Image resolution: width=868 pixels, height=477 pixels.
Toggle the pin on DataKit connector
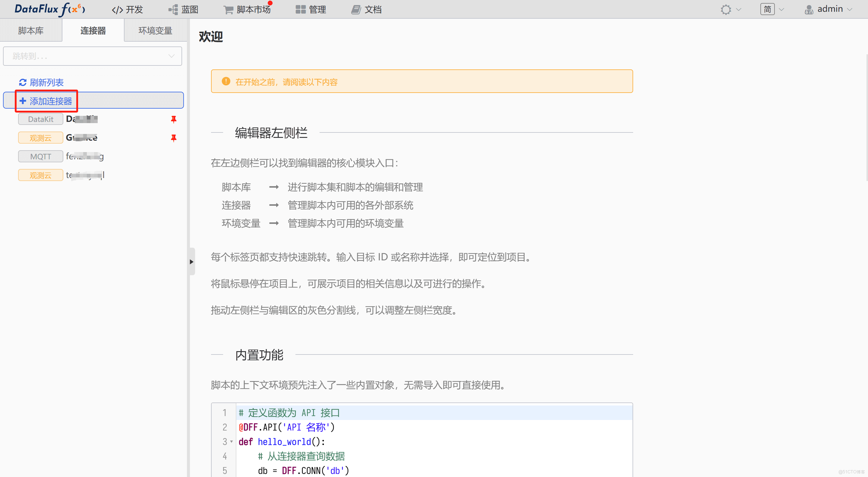click(174, 119)
